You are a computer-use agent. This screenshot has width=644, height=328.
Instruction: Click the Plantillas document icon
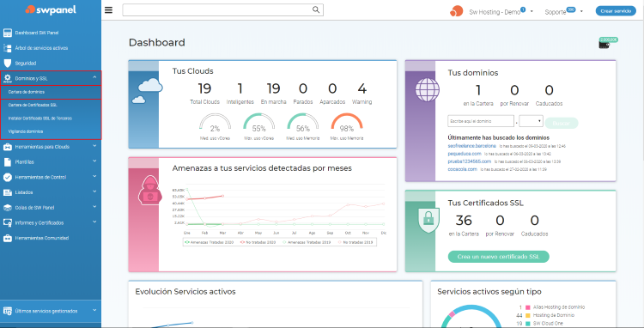(8, 161)
